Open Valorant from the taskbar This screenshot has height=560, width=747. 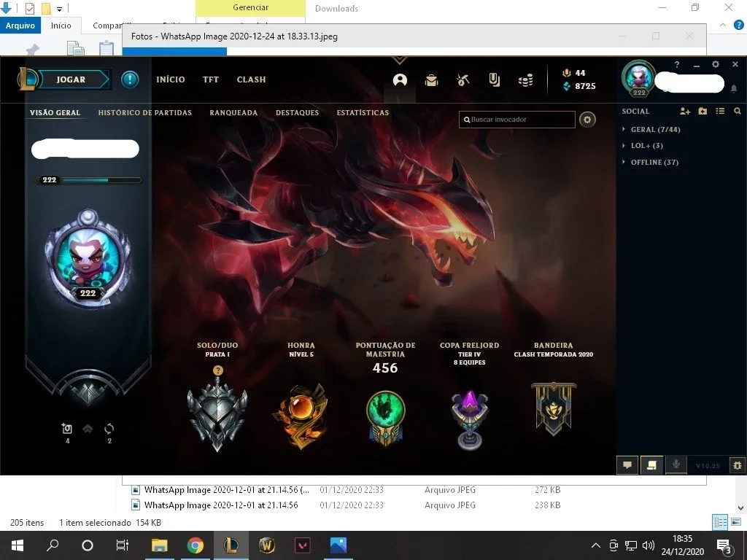(x=303, y=545)
